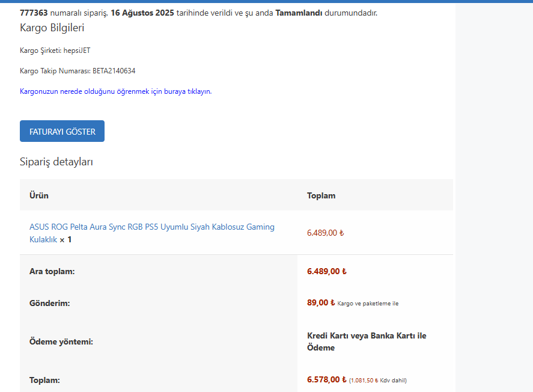Click the product quantity × 1

coord(65,239)
